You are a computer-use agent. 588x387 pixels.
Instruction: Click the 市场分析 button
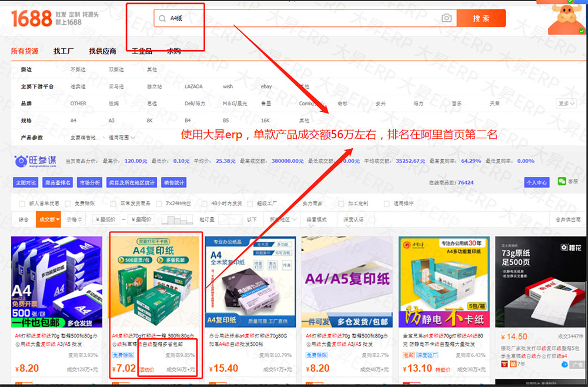(x=89, y=182)
